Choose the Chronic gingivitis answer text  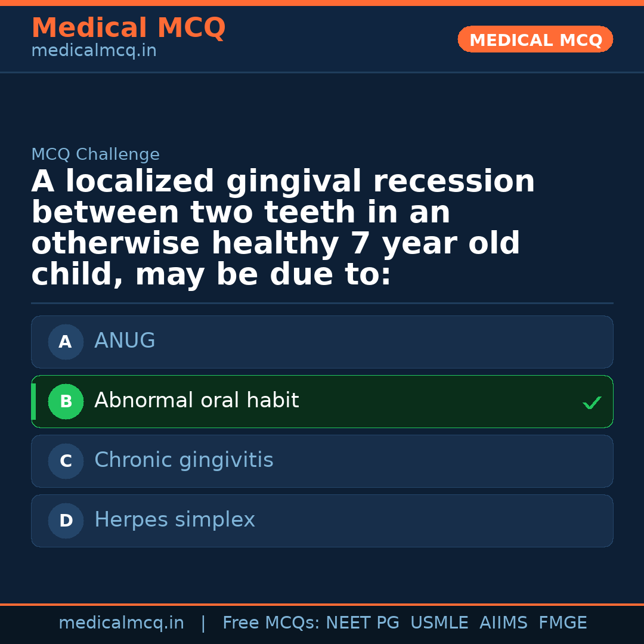(x=184, y=460)
